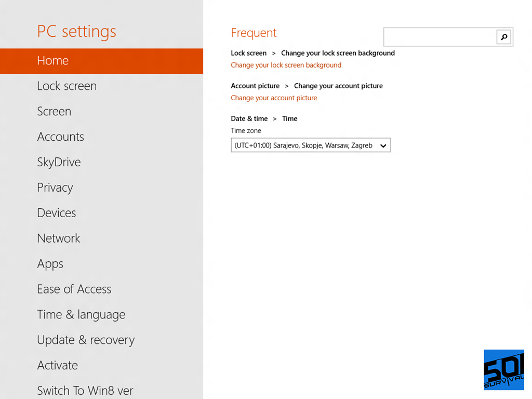Viewport: 532px width, 399px height.
Task: Click the black 'Change your account picture' breadcrumb text
Action: click(338, 86)
